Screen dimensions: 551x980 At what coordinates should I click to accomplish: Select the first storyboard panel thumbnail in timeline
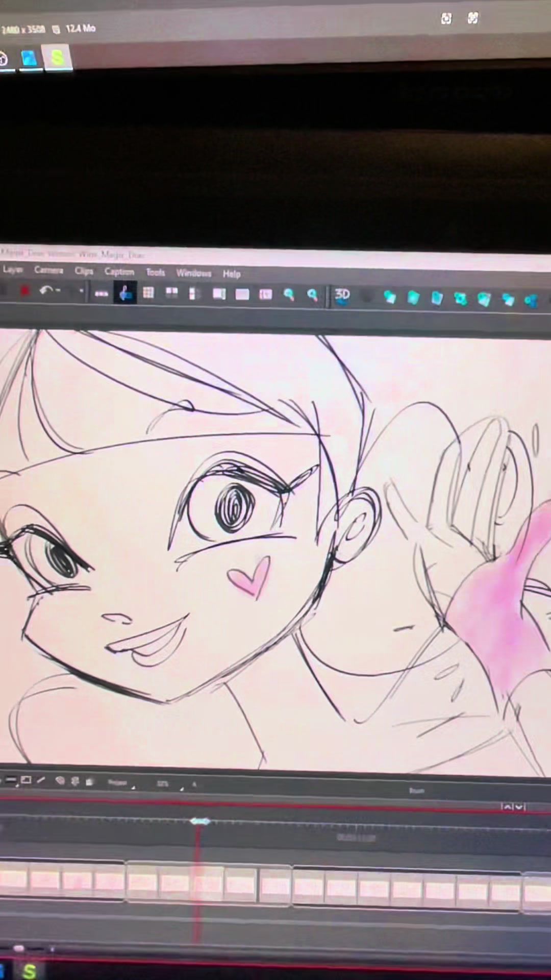coord(13,879)
